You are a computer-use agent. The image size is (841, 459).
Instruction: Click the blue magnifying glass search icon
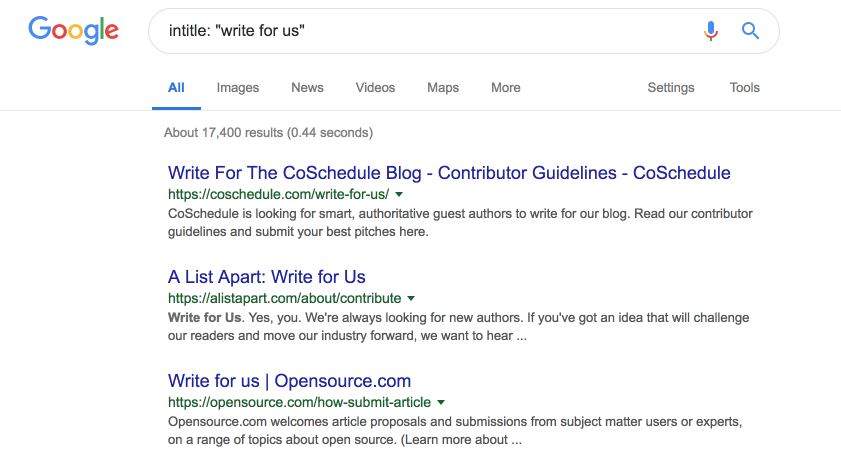[750, 31]
